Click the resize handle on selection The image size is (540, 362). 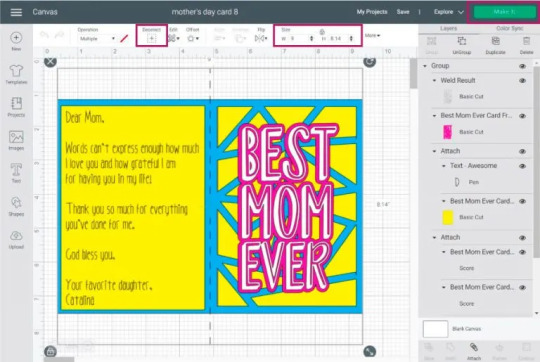(x=370, y=351)
